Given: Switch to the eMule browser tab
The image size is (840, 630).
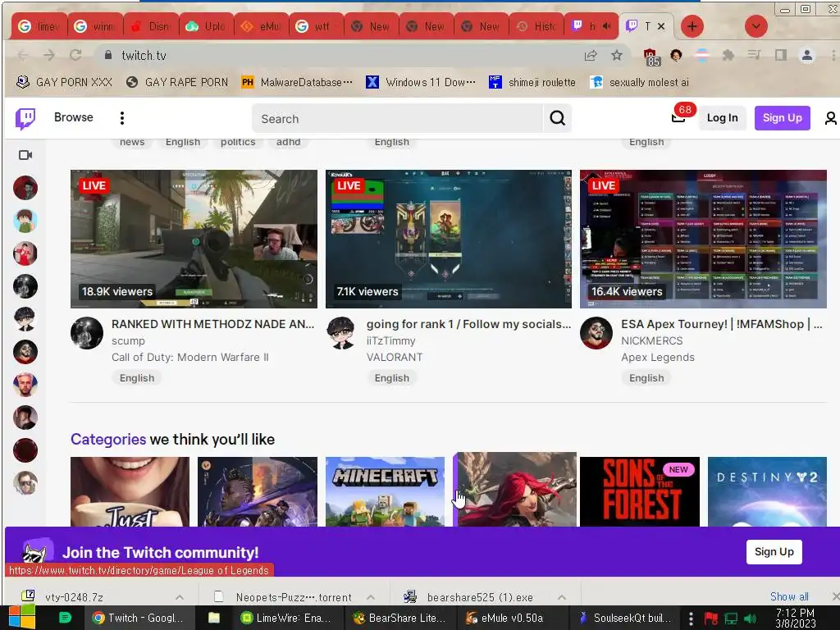Looking at the screenshot, I should point(261,26).
